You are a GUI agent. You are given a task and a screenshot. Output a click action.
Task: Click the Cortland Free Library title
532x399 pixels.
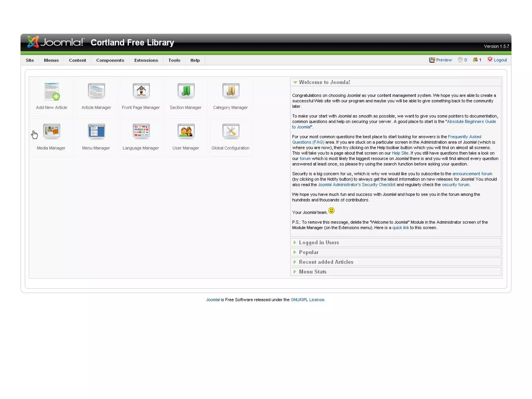point(132,42)
